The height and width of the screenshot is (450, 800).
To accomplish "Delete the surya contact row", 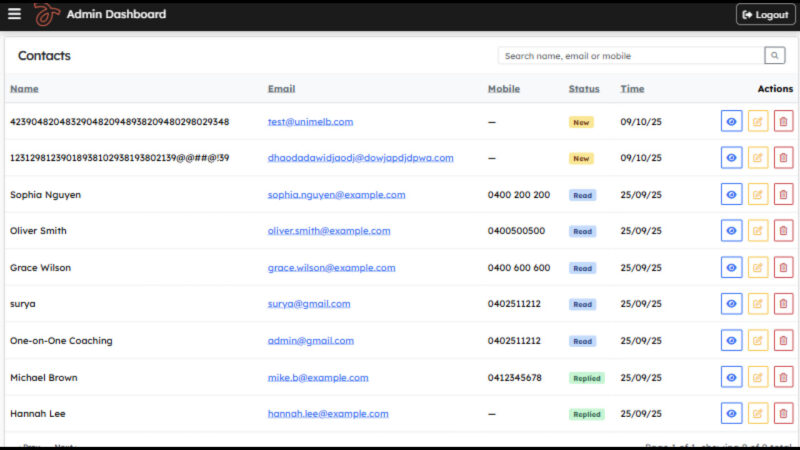I will coord(783,304).
